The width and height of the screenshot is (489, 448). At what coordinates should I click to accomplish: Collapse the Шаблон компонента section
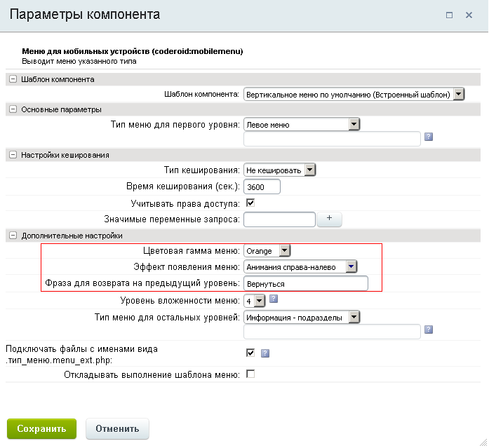pos(13,79)
